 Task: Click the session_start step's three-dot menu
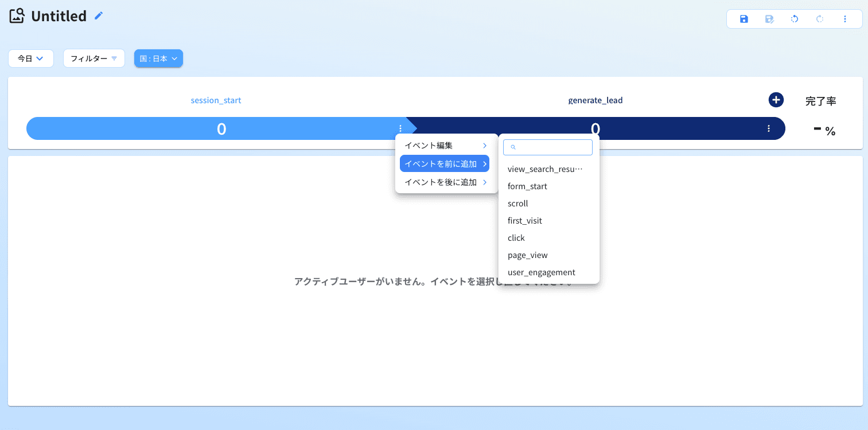[399, 128]
